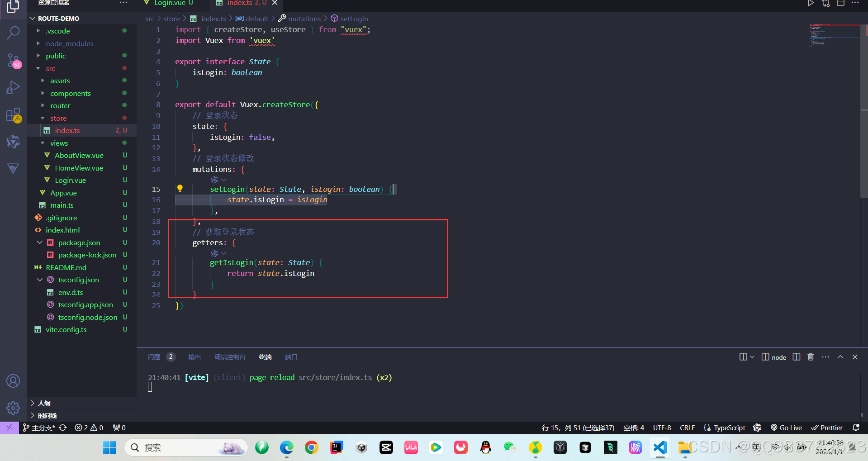
Task: Open the Manage gear icon
Action: pos(13,408)
